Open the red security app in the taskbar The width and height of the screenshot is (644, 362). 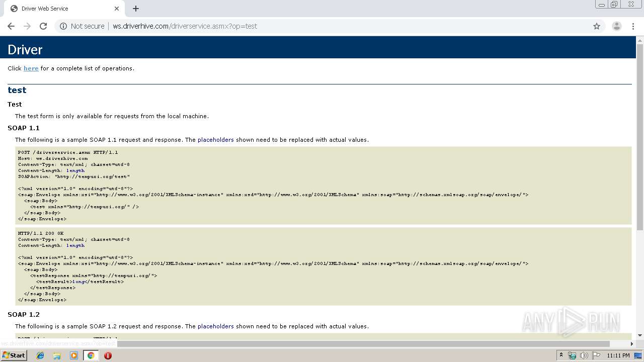click(x=108, y=355)
